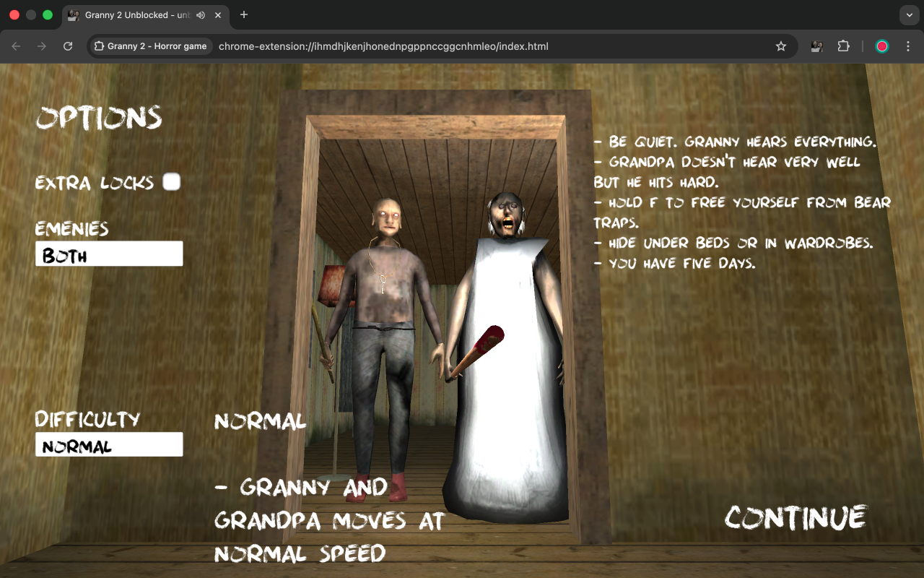Bookmark this page with the star icon
Image resolution: width=924 pixels, height=578 pixels.
[781, 46]
